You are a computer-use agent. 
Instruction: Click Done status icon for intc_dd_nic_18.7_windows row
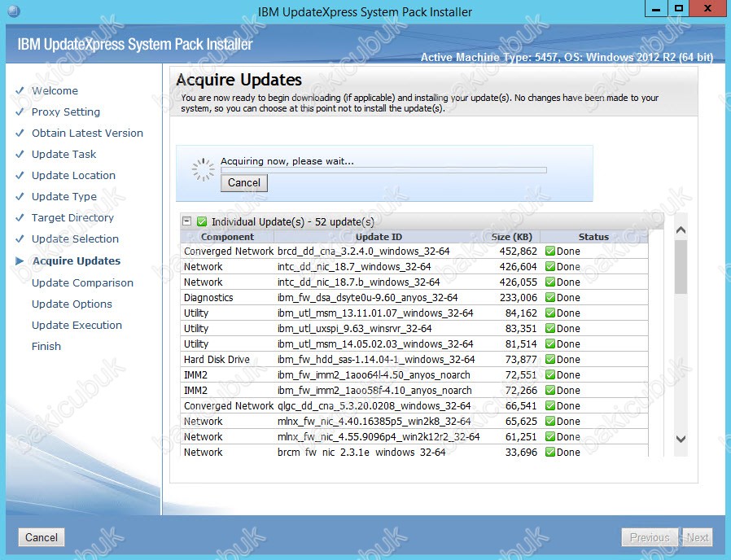point(550,266)
